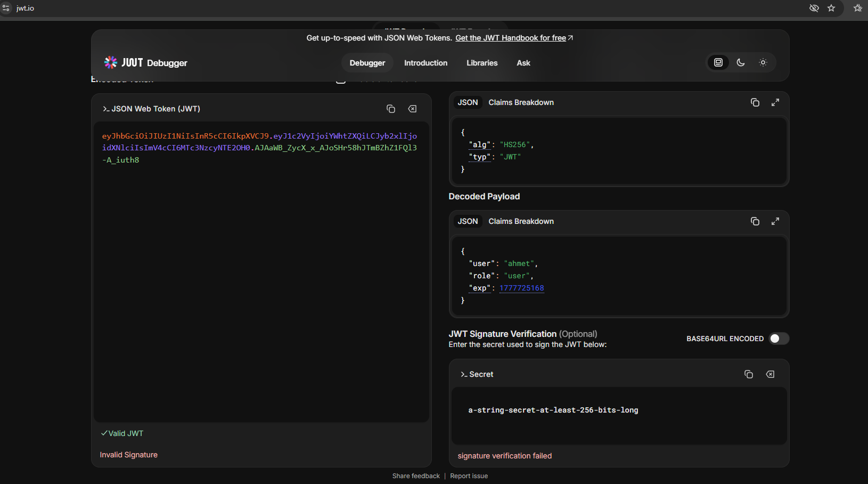Open the Ask tab
868x484 pixels.
tap(523, 63)
